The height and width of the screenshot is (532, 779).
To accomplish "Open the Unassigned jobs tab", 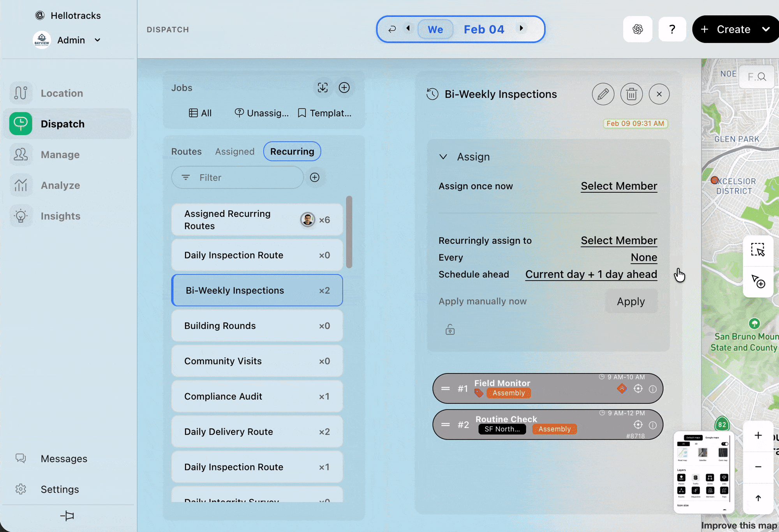I will click(x=262, y=113).
